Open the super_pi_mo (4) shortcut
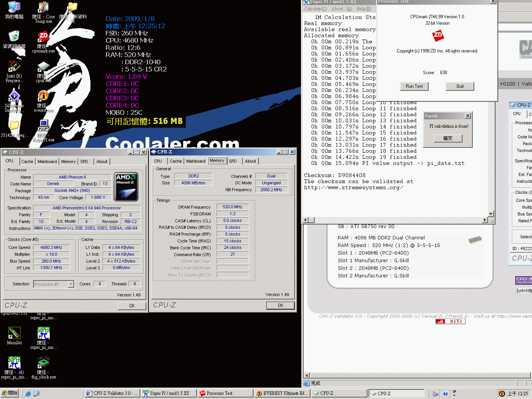 [14, 368]
